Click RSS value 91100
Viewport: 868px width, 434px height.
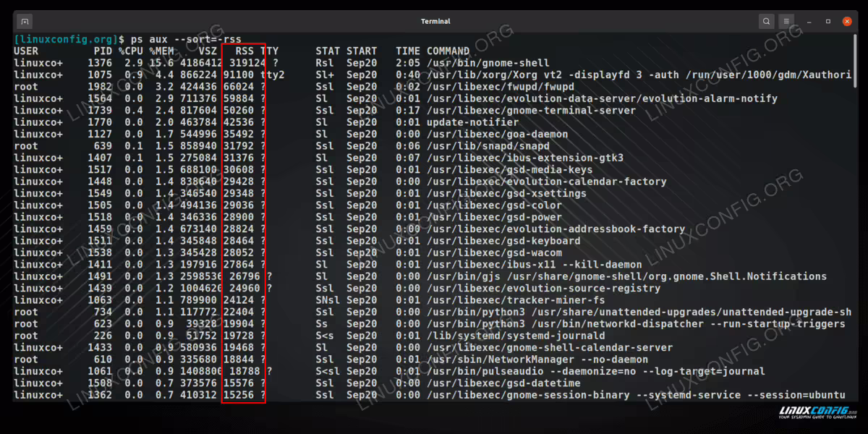click(238, 75)
